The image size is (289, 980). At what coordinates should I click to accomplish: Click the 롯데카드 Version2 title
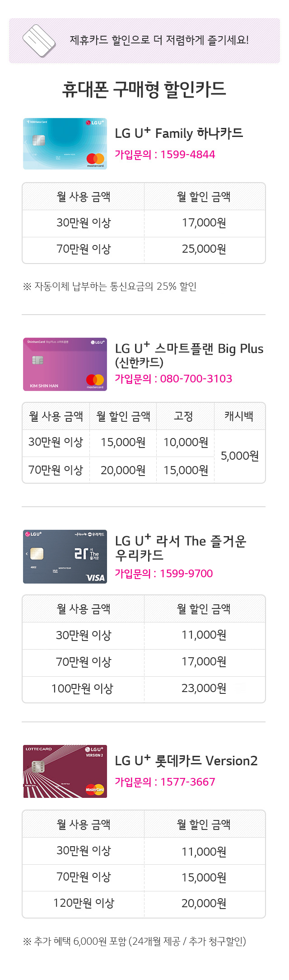tap(186, 760)
